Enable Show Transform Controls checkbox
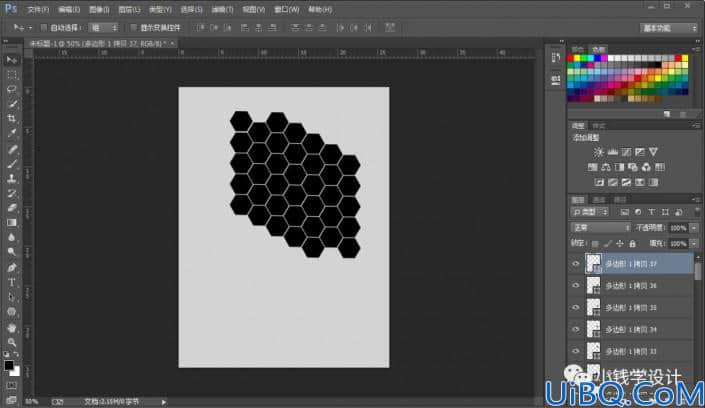The height and width of the screenshot is (408, 705). [133, 28]
